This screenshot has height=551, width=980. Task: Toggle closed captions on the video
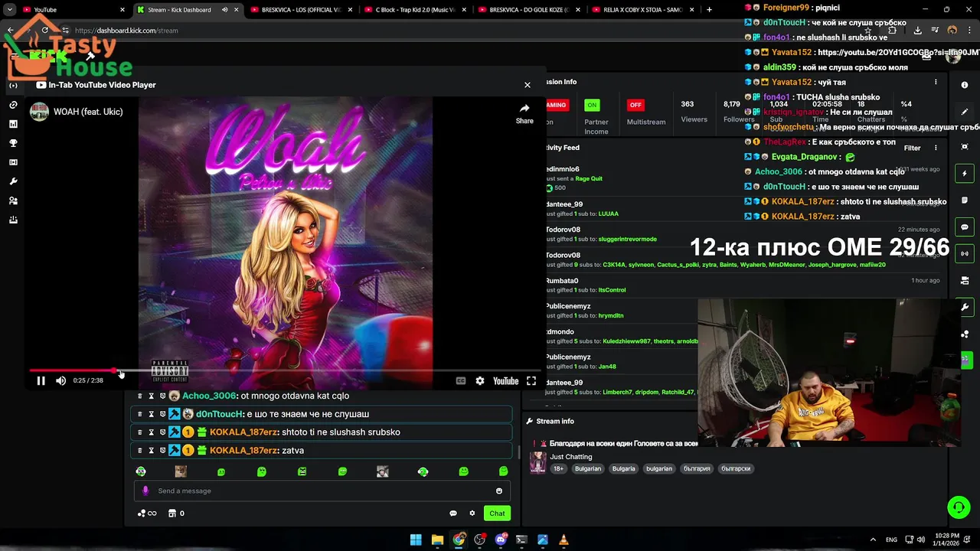461,380
